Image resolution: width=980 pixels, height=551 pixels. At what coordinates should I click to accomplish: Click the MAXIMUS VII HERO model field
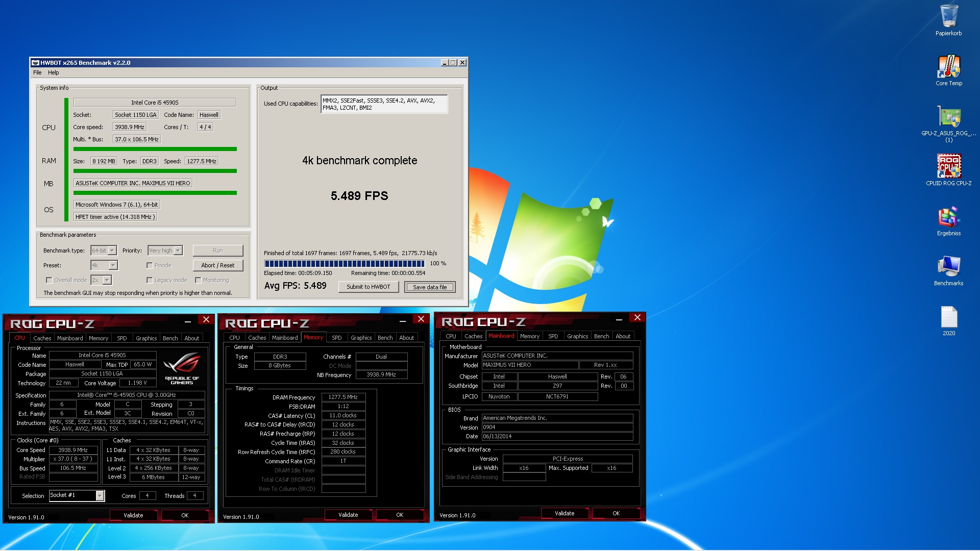click(530, 365)
